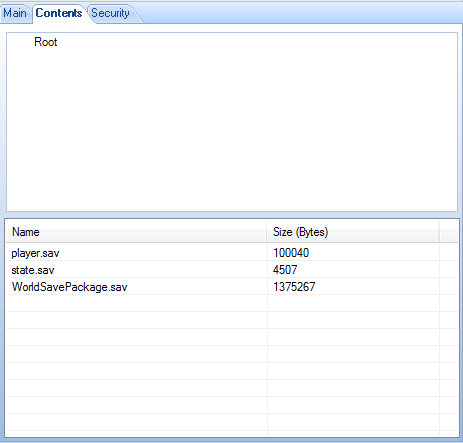Switch to the Main tab
Screen dimensions: 463x443
(15, 13)
